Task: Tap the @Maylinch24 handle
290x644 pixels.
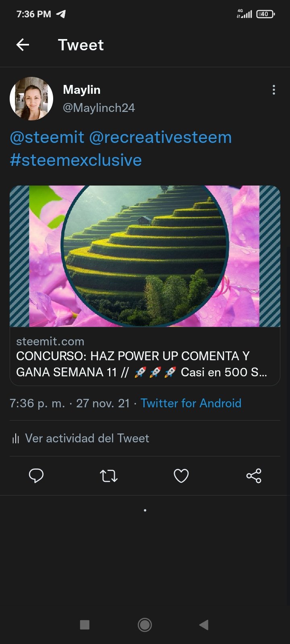Action: click(x=99, y=108)
